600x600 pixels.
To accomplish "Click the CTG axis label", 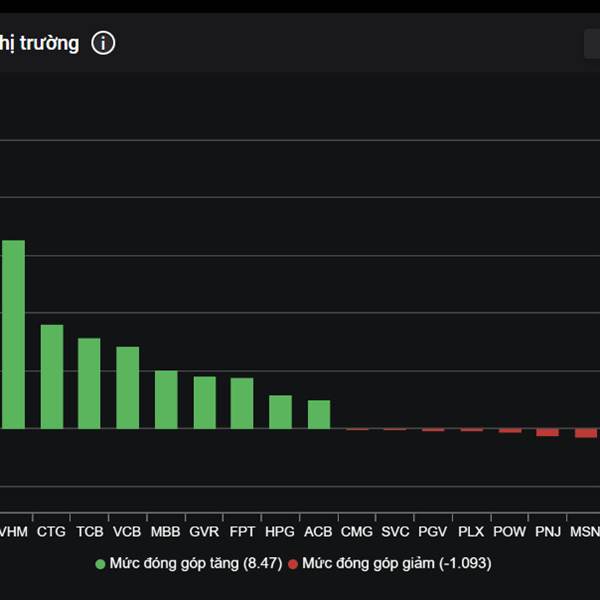I will click(51, 532).
